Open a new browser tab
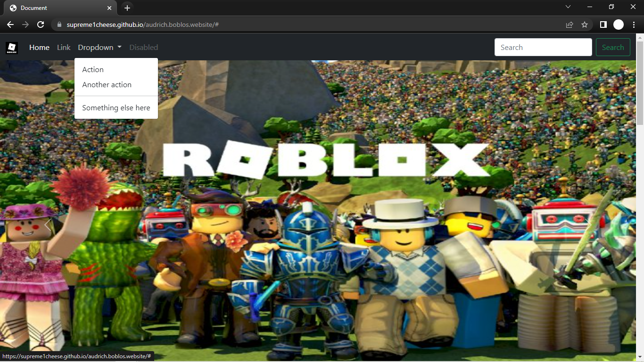The height and width of the screenshot is (362, 644). [x=127, y=8]
